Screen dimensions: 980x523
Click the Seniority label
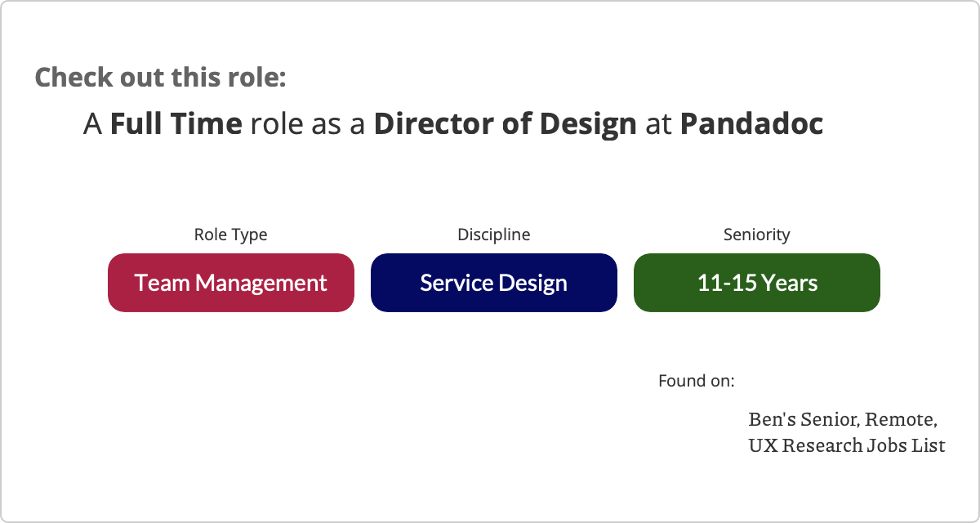point(756,235)
